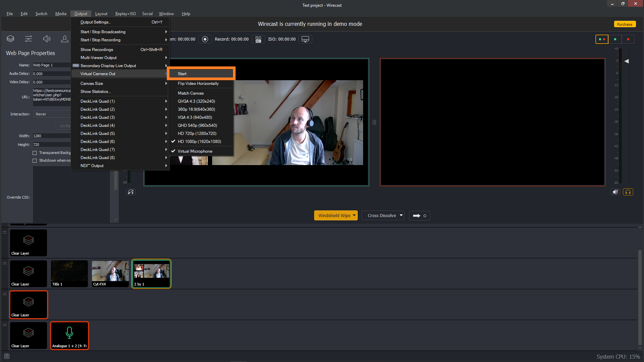644x362 pixels.
Task: Click Multi-Viewer Output entry
Action: (x=120, y=58)
